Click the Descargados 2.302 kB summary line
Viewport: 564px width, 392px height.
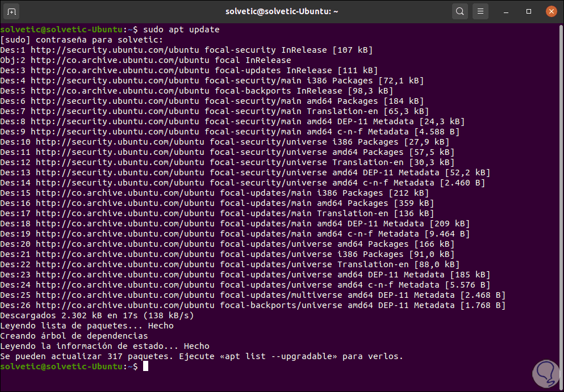[97, 316]
